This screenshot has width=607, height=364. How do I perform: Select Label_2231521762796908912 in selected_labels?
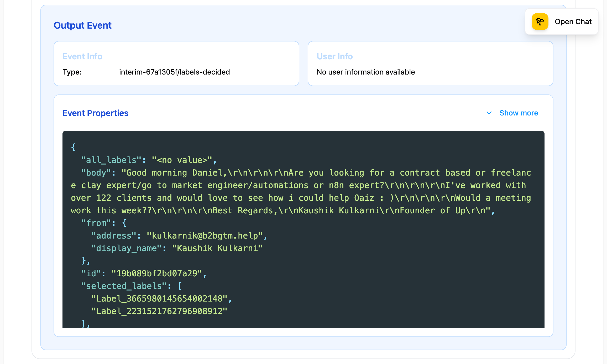(159, 311)
